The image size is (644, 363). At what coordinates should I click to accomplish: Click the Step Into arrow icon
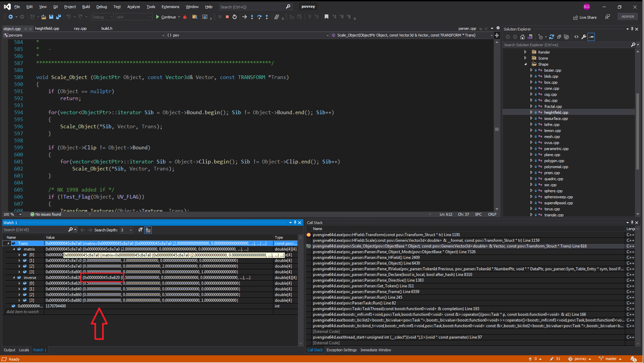click(252, 17)
